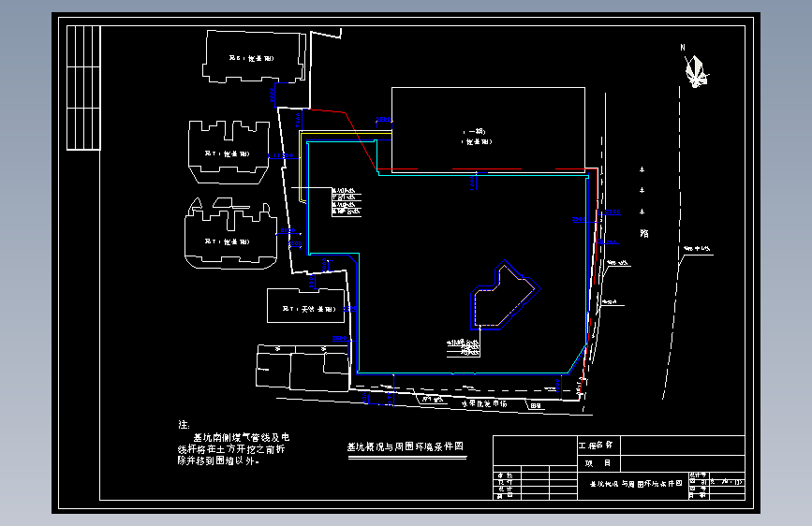Viewport: 812px width, 526px height.
Task: Click the "工程名称" title block cell
Action: pyautogui.click(x=599, y=446)
